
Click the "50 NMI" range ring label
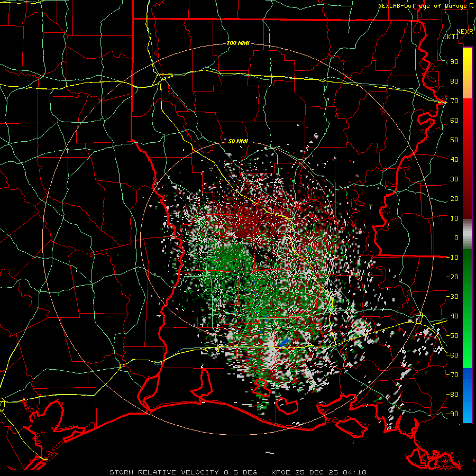[x=238, y=141]
